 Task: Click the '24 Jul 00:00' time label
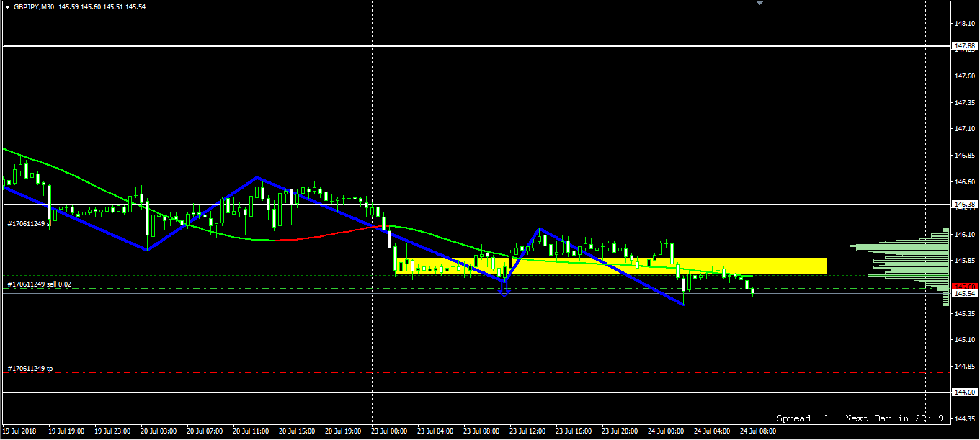point(664,431)
